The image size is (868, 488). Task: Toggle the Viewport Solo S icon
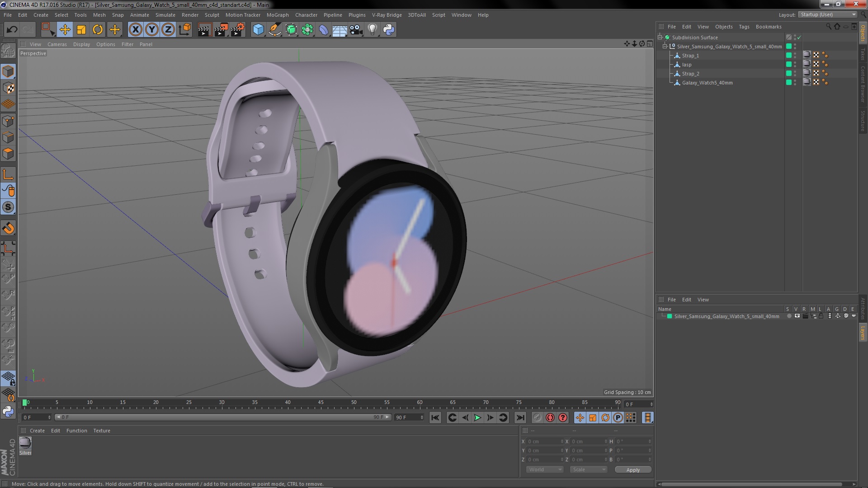[8, 207]
